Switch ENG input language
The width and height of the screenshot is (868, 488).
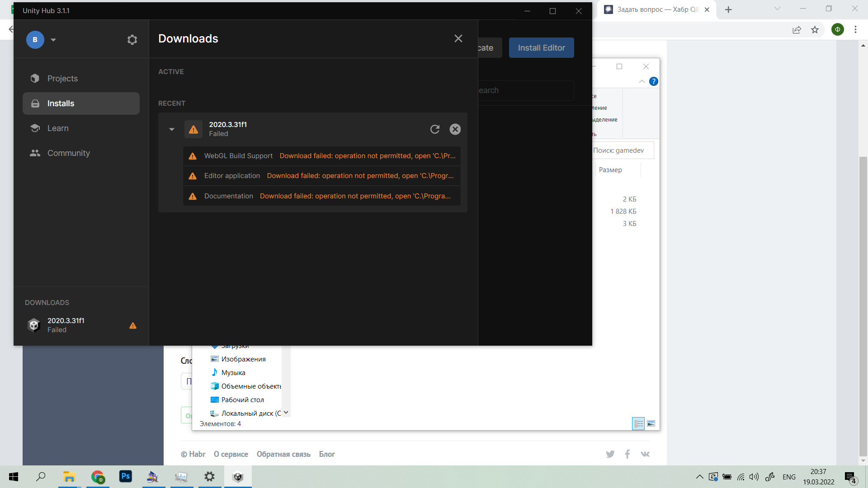pyautogui.click(x=789, y=477)
